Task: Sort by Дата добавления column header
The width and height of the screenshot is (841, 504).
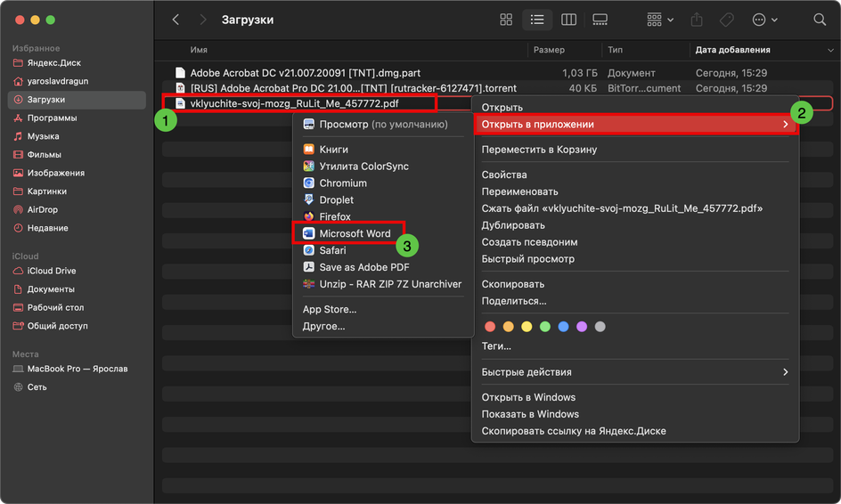Action: 732,50
